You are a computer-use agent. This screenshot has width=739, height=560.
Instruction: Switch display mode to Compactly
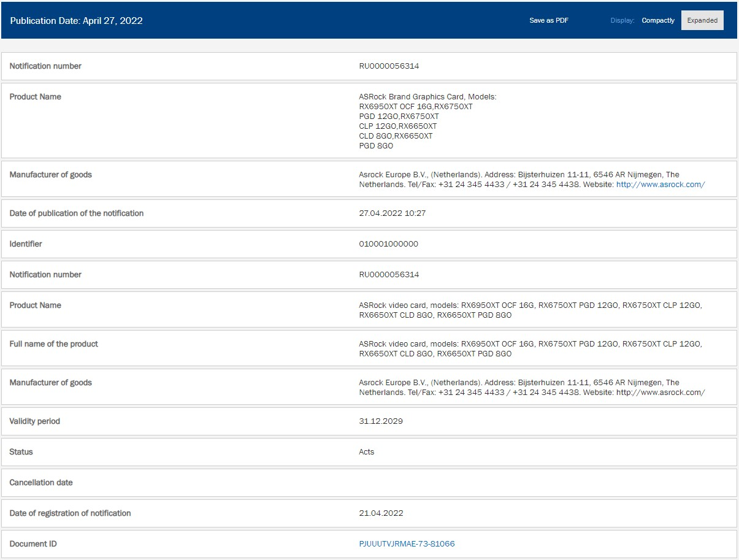tap(657, 20)
